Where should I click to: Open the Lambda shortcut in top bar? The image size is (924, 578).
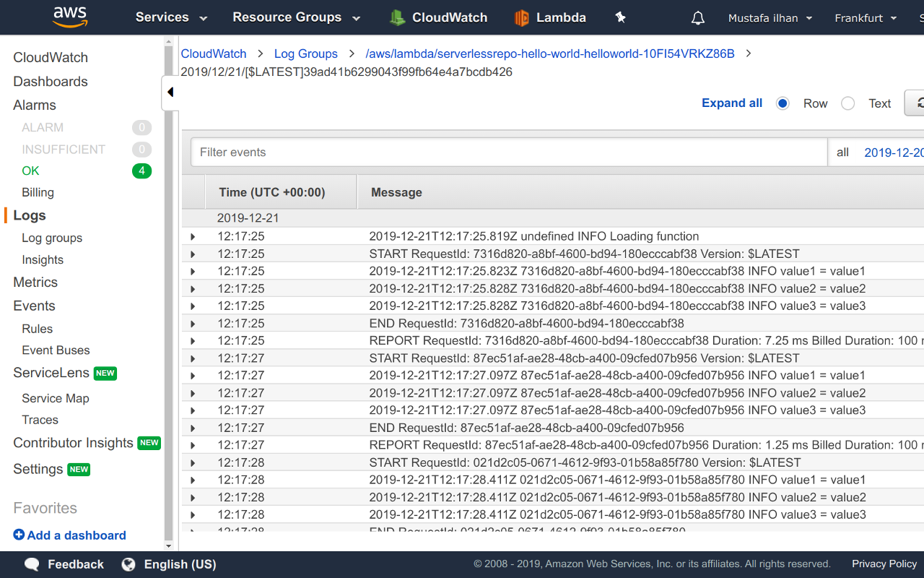[x=549, y=17]
